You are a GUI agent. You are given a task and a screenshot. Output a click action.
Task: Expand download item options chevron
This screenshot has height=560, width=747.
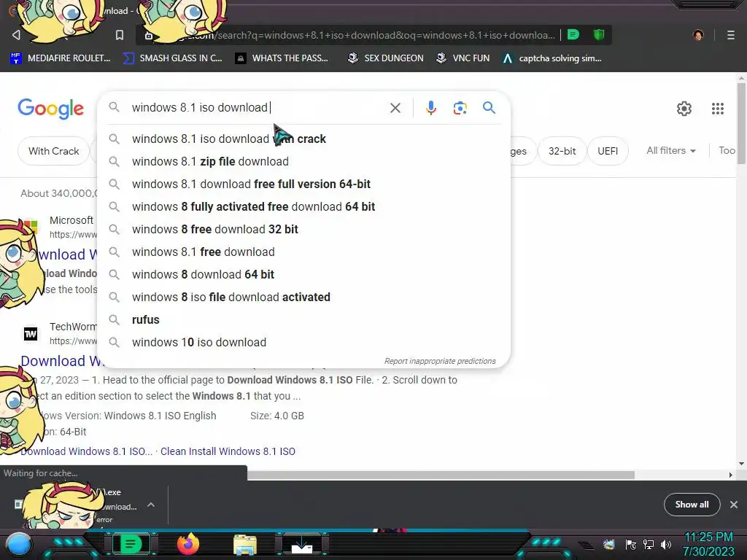pyautogui.click(x=150, y=505)
